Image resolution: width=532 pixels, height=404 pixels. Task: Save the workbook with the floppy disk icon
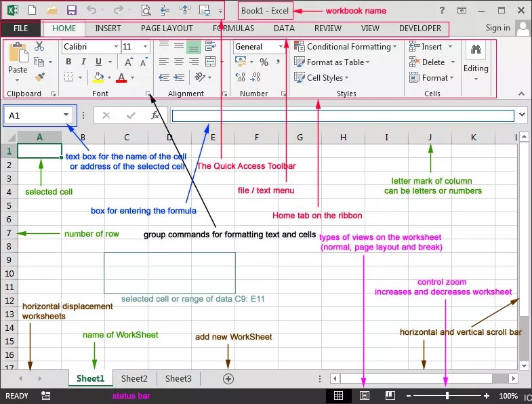point(72,10)
